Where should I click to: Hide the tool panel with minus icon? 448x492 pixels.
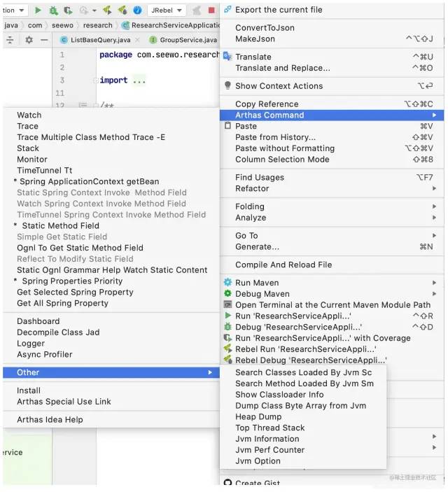(44, 40)
